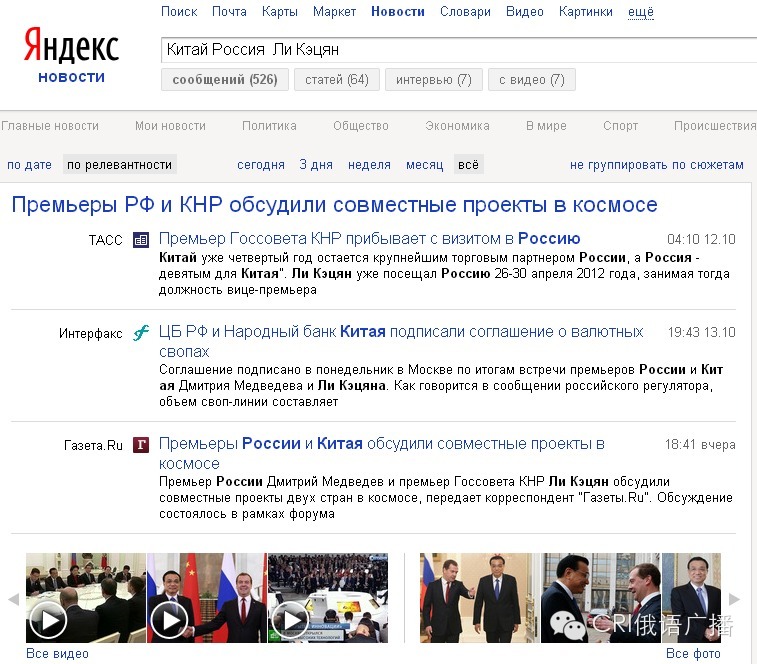Click the Interfax source icon
This screenshot has height=664, width=757.
click(x=141, y=333)
